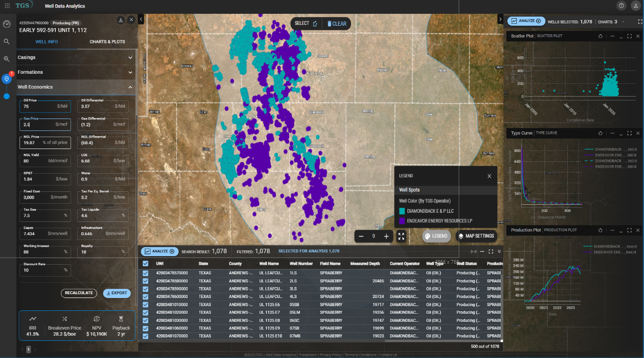Open the zoom magnifier tool in the sidebar
This screenshot has height=358, width=644.
coord(7,59)
